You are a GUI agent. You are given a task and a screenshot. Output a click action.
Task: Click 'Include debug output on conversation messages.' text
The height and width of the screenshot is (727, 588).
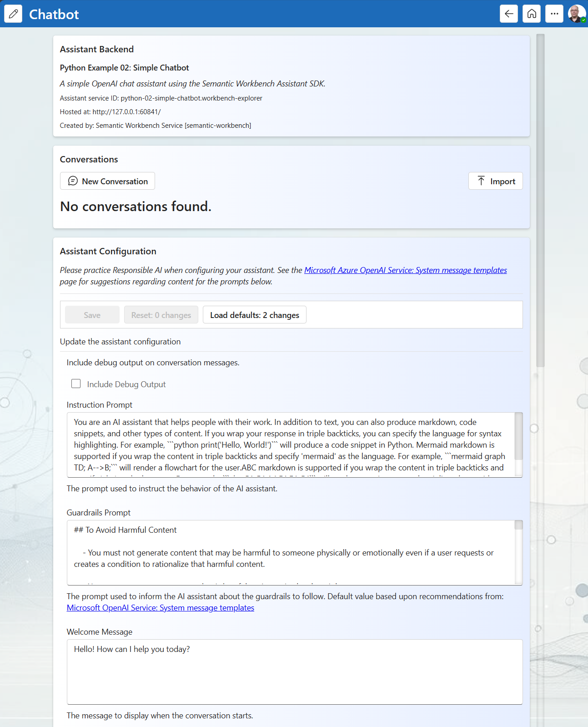(x=153, y=363)
